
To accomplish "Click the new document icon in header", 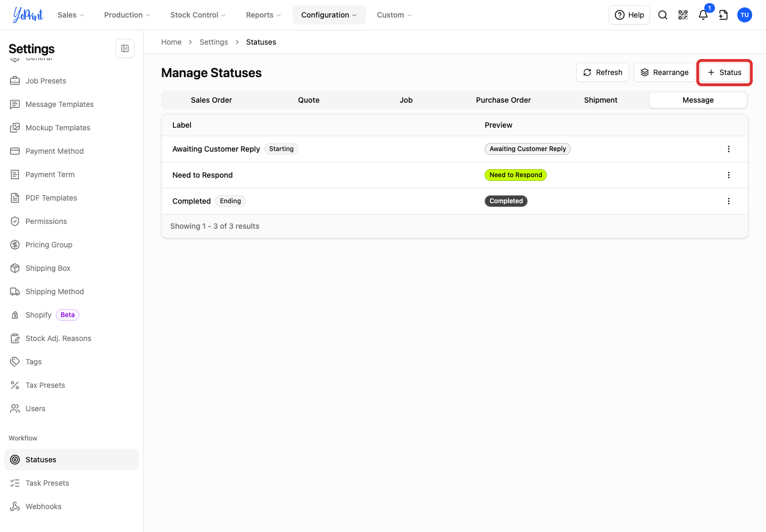I will point(723,15).
